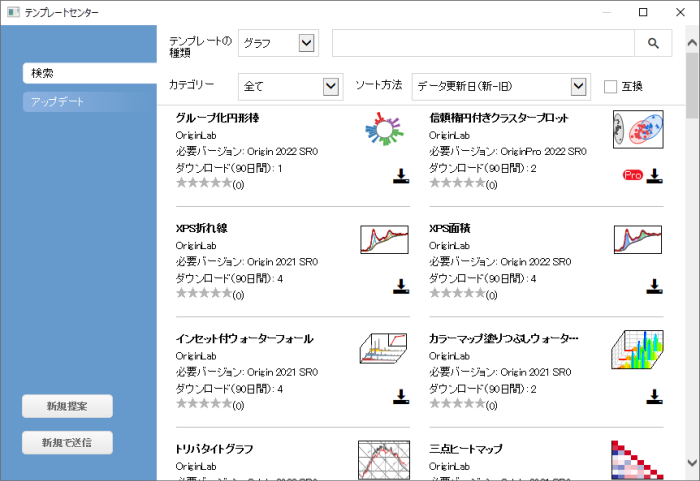700x481 pixels.
Task: Open the XPS面積 title
Action: click(x=450, y=228)
